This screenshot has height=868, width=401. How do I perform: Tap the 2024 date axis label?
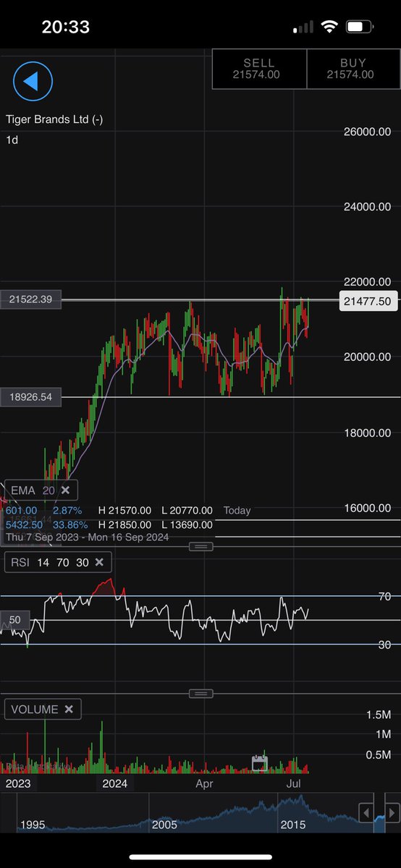[114, 783]
